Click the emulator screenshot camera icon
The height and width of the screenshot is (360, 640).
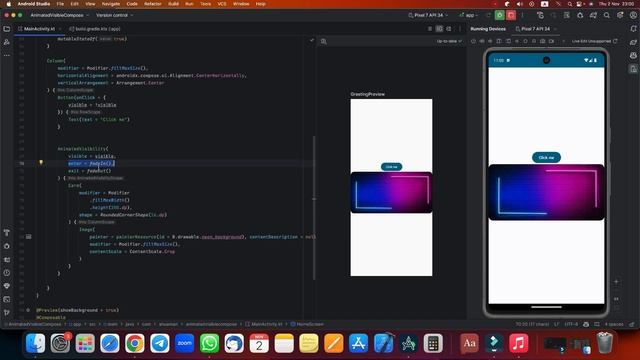click(542, 41)
